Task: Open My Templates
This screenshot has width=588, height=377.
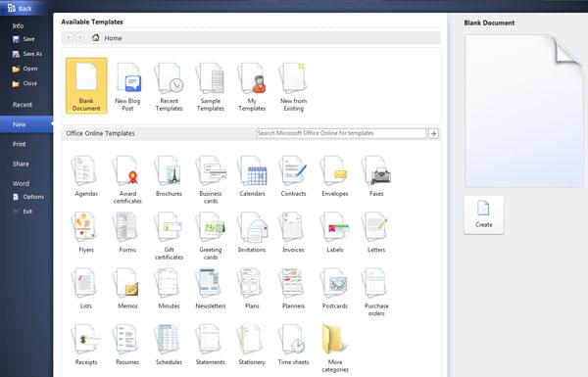Action: [252, 87]
